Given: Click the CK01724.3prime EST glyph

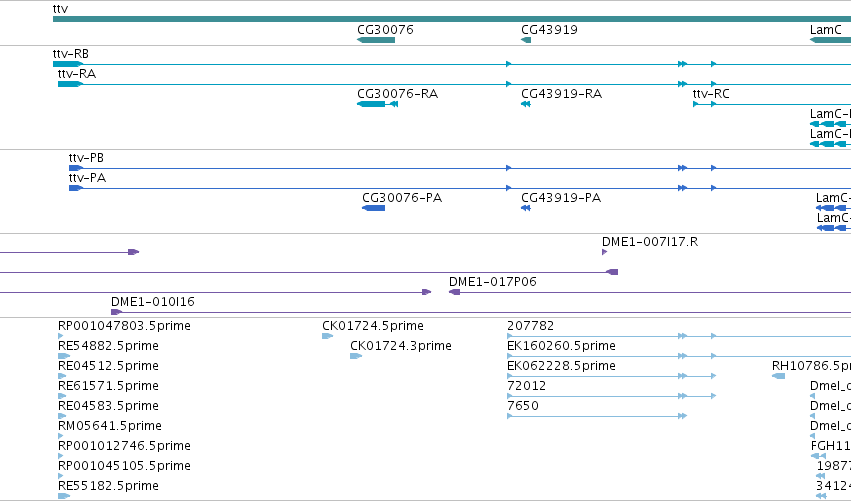Looking at the screenshot, I should point(356,356).
